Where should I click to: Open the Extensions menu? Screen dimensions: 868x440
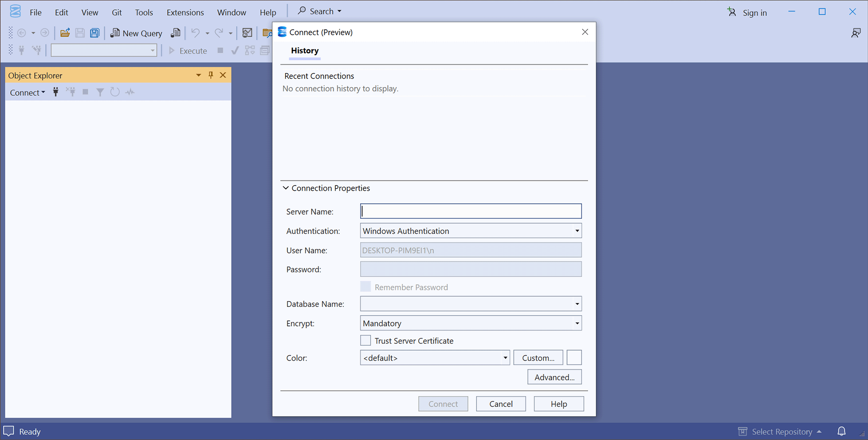click(x=185, y=12)
